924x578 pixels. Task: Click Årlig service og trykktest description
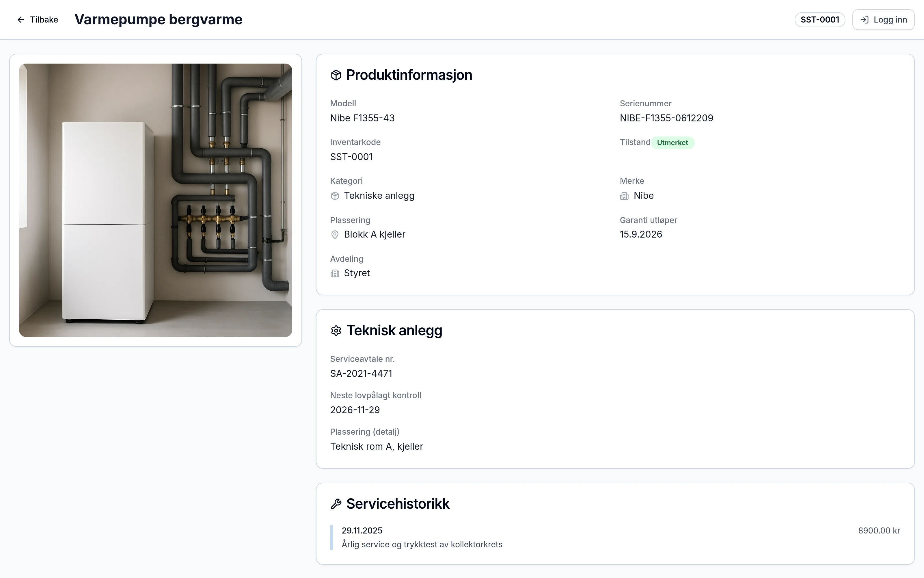pos(422,544)
